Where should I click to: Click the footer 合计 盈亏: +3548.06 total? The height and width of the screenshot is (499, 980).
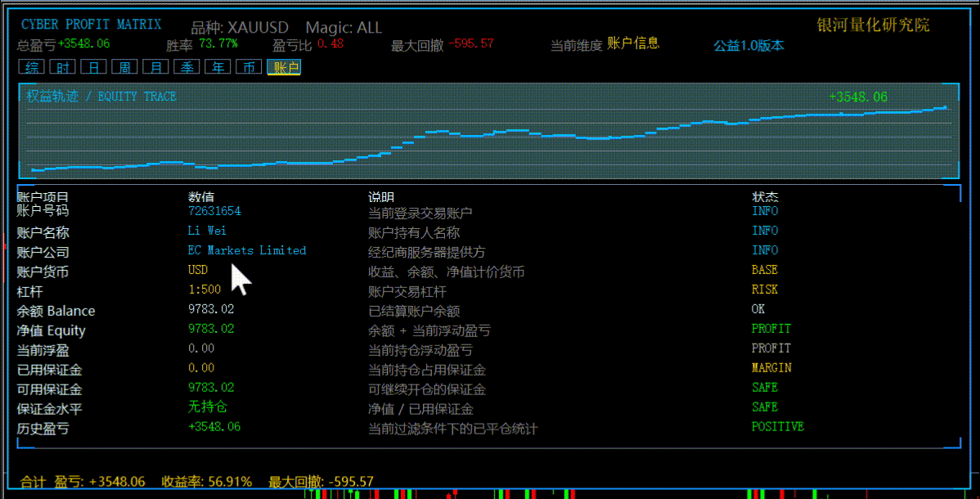tap(83, 482)
